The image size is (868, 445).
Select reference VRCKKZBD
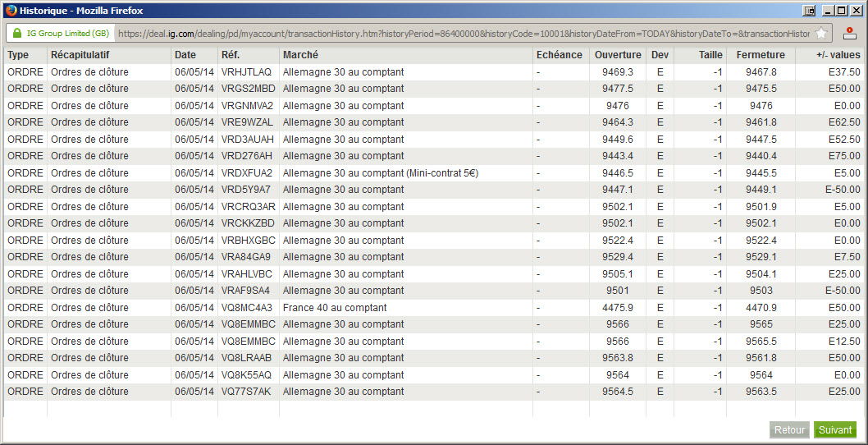(x=248, y=223)
